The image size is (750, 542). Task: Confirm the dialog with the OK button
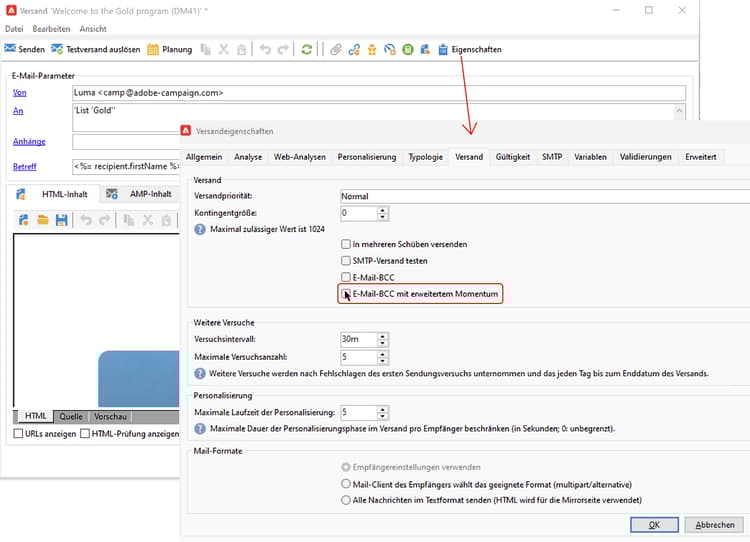pyautogui.click(x=654, y=525)
